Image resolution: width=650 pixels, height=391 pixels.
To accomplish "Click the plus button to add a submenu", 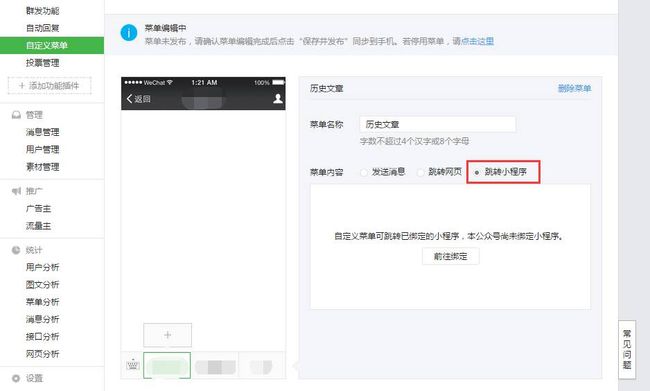I will pos(167,335).
